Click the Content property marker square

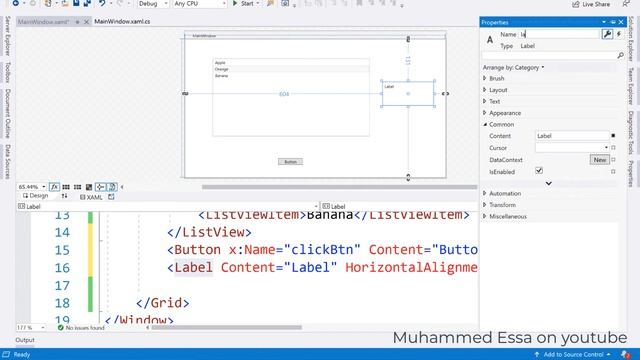613,136
